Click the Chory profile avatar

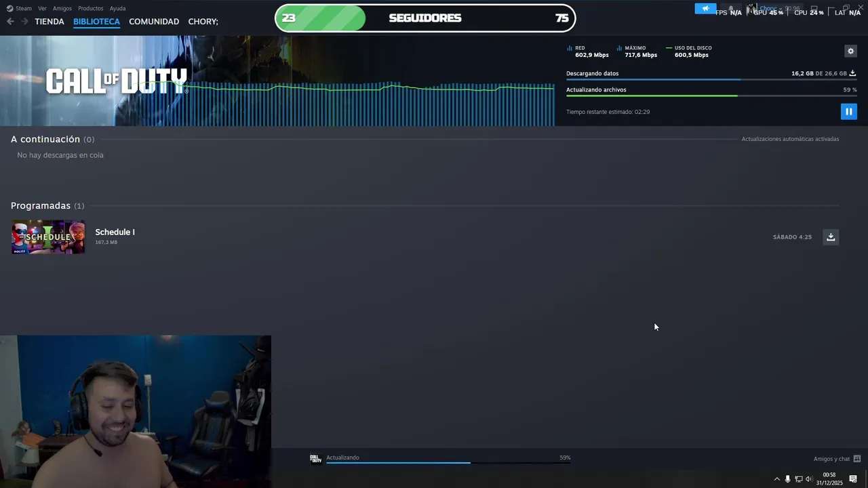[752, 9]
